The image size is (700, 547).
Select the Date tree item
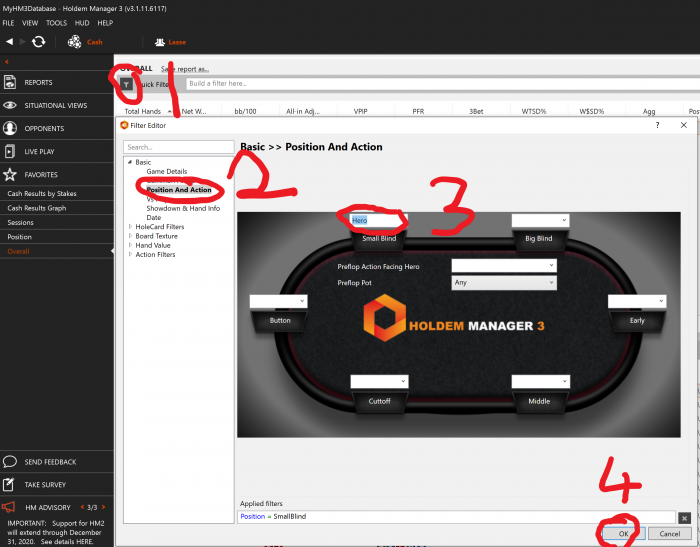(x=154, y=217)
